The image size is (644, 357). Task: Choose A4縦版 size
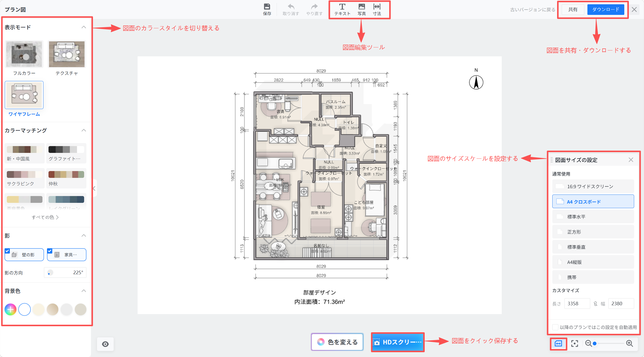(x=593, y=262)
